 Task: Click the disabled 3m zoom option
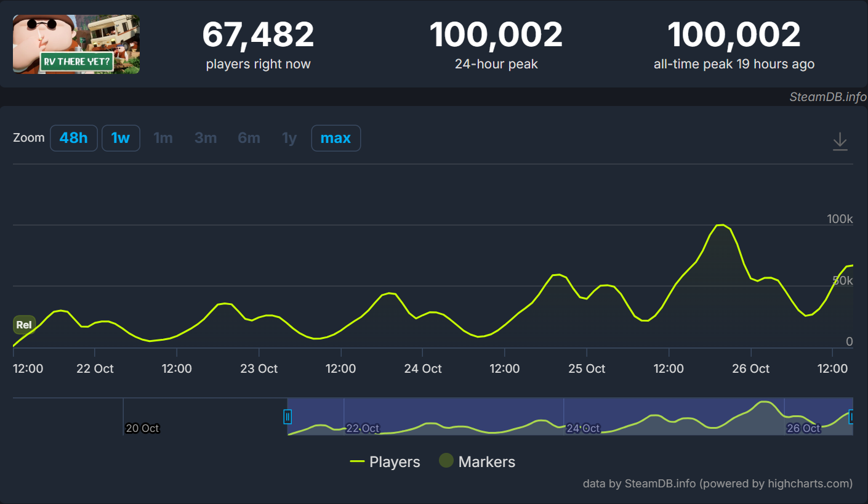[206, 138]
